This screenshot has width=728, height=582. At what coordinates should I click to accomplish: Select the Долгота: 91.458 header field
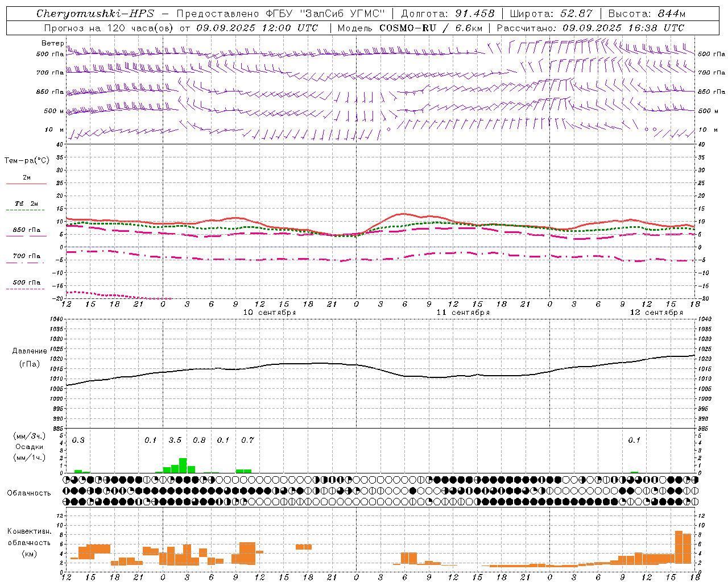pyautogui.click(x=448, y=14)
